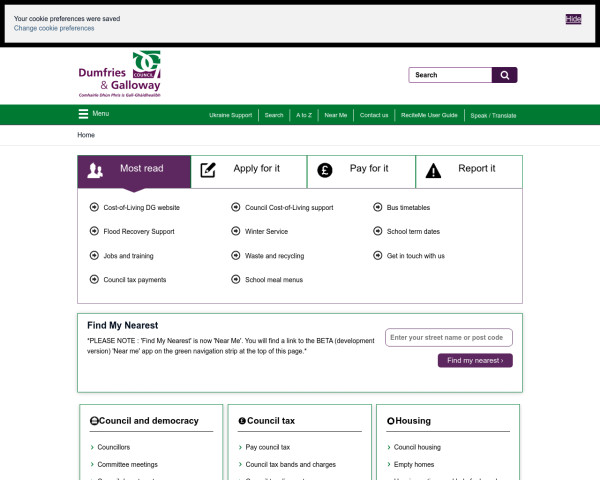600x480 pixels.
Task: Click the pound sign icon on Pay for it
Action: tap(324, 170)
